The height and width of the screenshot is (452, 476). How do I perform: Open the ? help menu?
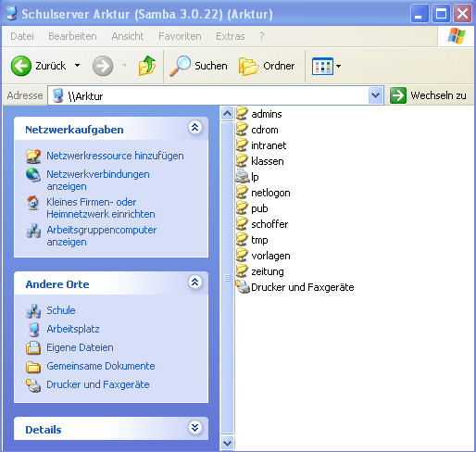pyautogui.click(x=262, y=36)
